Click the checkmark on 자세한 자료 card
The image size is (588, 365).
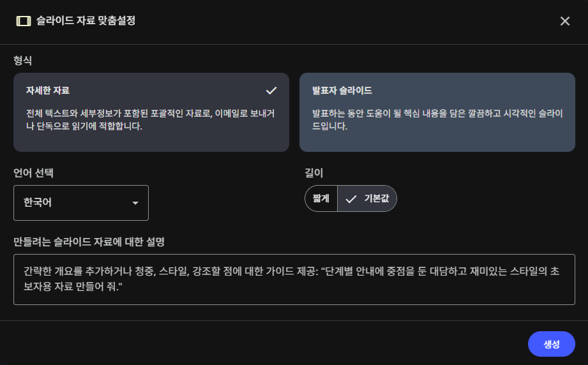(271, 90)
